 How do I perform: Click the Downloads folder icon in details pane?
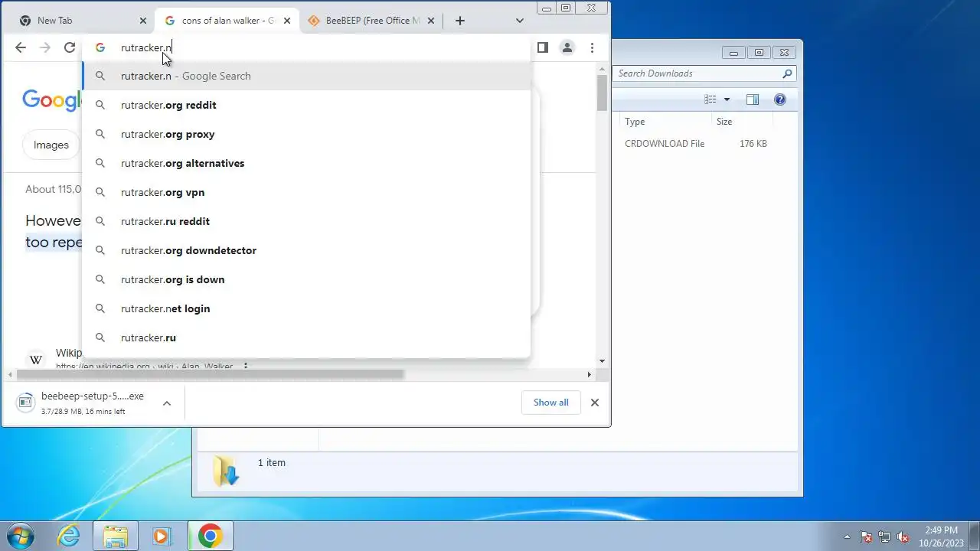tap(226, 471)
